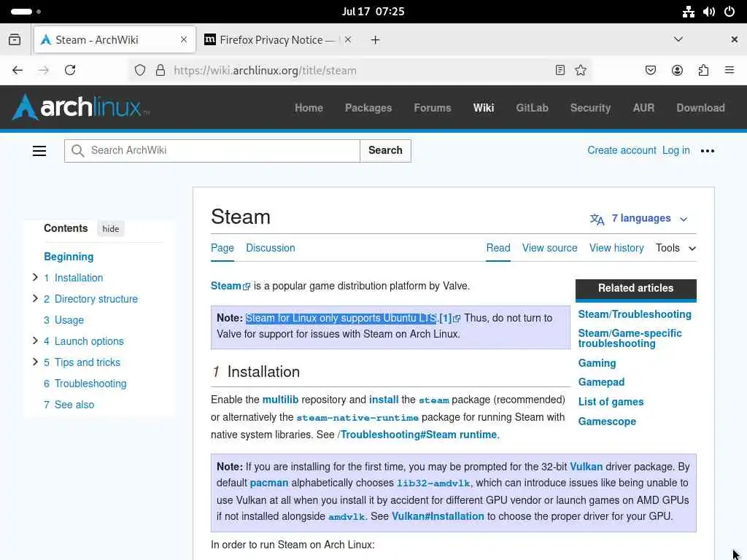Open List of games link
747x560 pixels.
(611, 402)
